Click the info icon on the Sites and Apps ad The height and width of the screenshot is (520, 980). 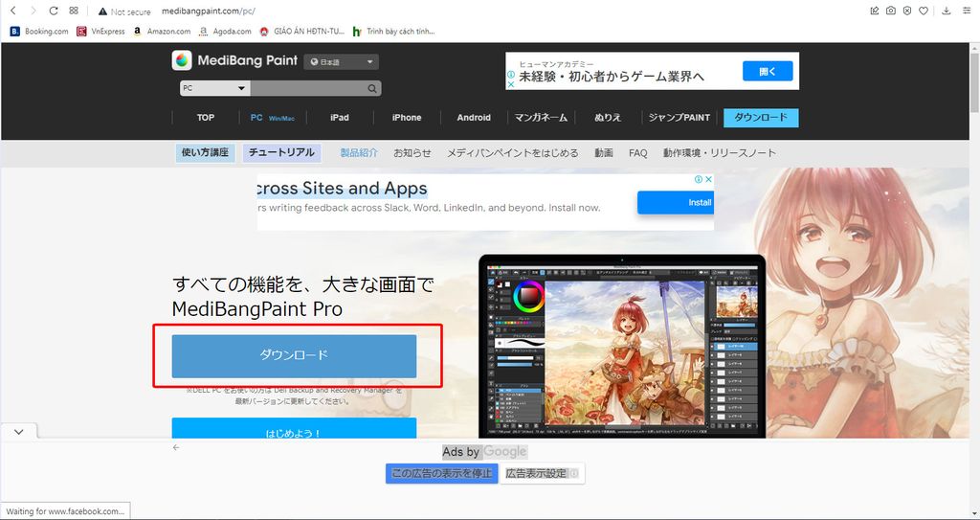(x=699, y=179)
